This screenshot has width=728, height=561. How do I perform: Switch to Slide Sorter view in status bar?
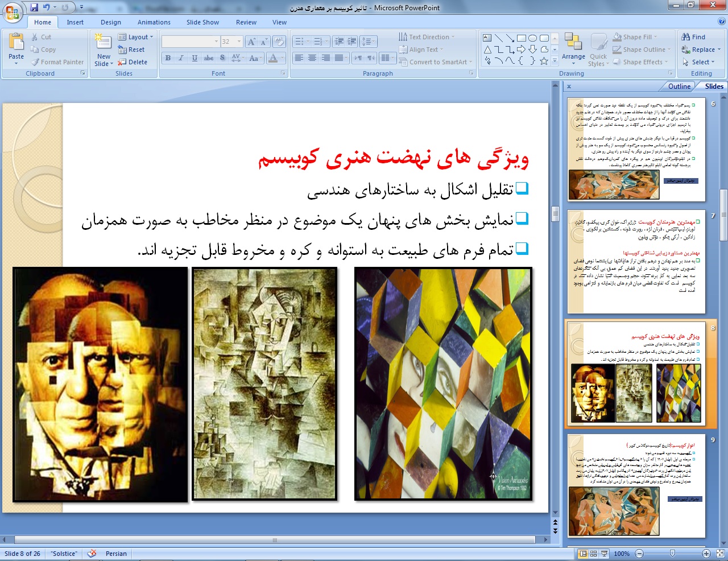(594, 554)
